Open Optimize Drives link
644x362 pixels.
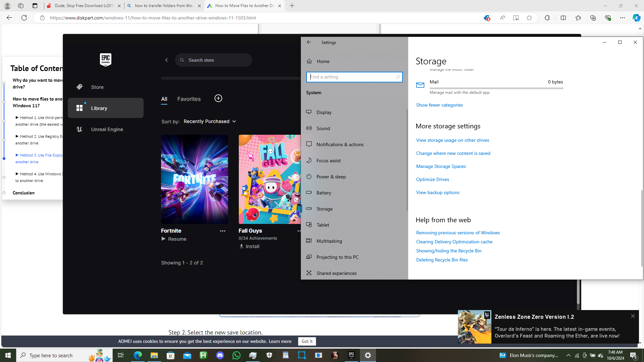click(432, 179)
